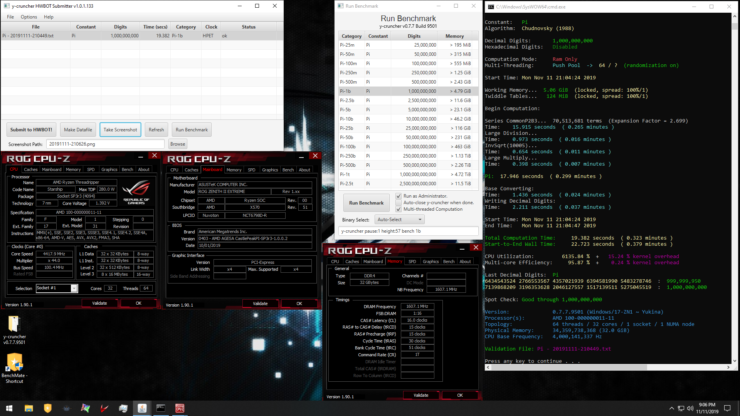The width and height of the screenshot is (740, 416).
Task: Disable the Multi-threaded Computation checkbox
Action: click(399, 210)
